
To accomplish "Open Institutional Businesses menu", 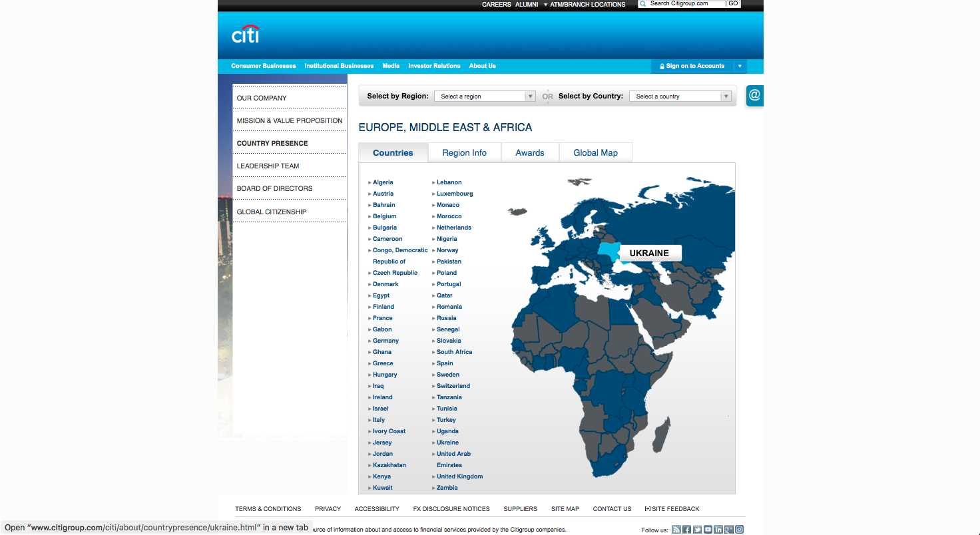I will point(339,66).
